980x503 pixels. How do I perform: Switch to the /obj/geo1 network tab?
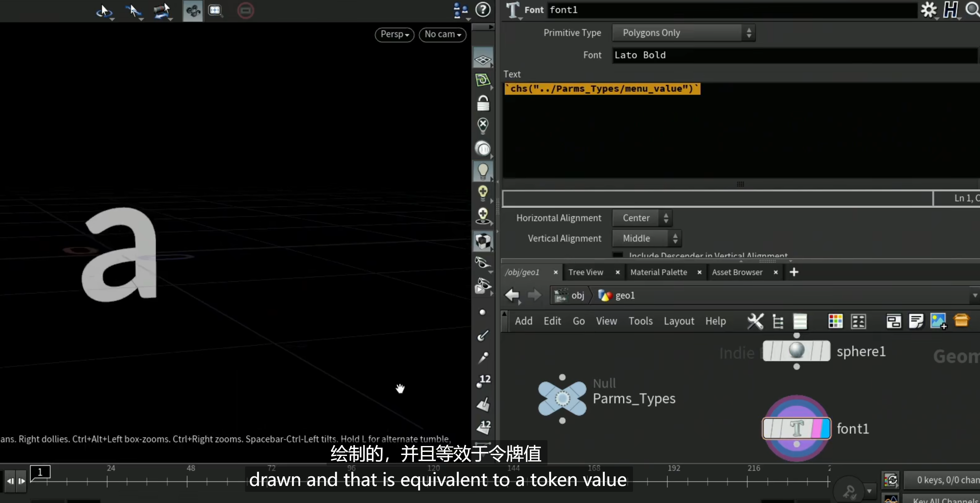[522, 272]
